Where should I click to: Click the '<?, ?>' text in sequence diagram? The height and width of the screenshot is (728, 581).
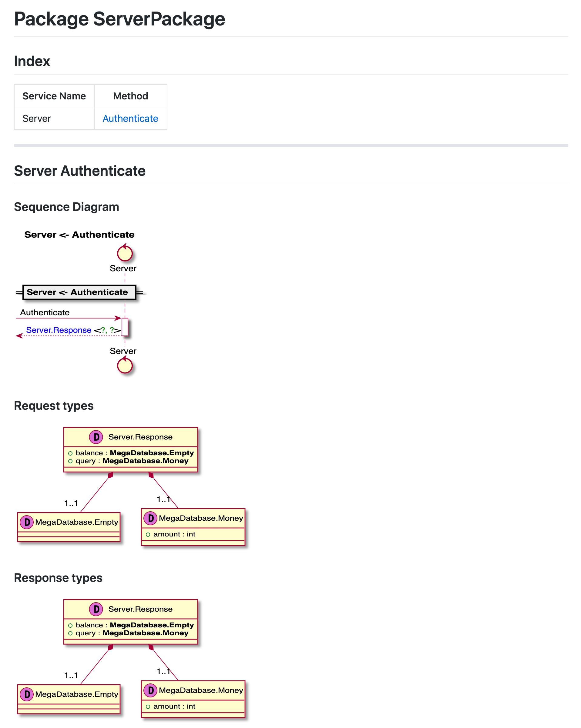(107, 330)
